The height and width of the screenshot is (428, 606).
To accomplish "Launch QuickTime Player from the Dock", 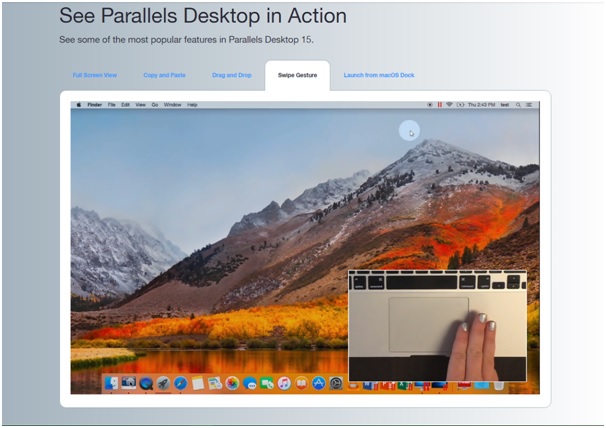I will pyautogui.click(x=146, y=383).
